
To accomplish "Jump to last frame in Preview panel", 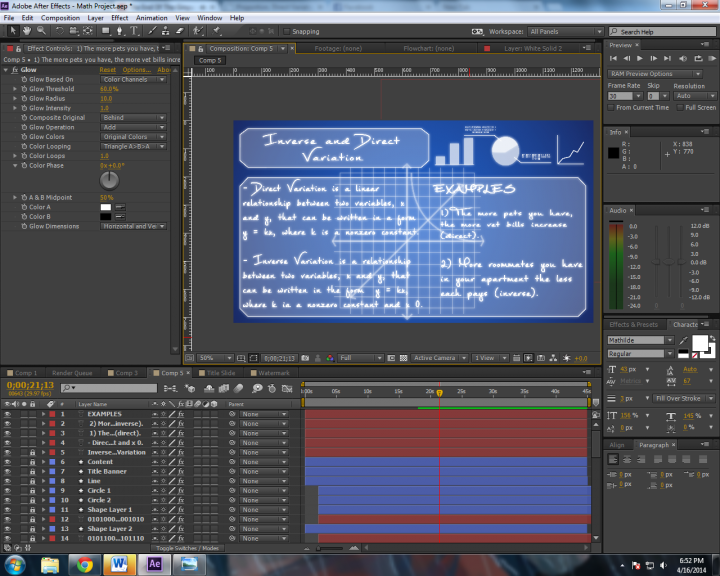I will click(667, 58).
